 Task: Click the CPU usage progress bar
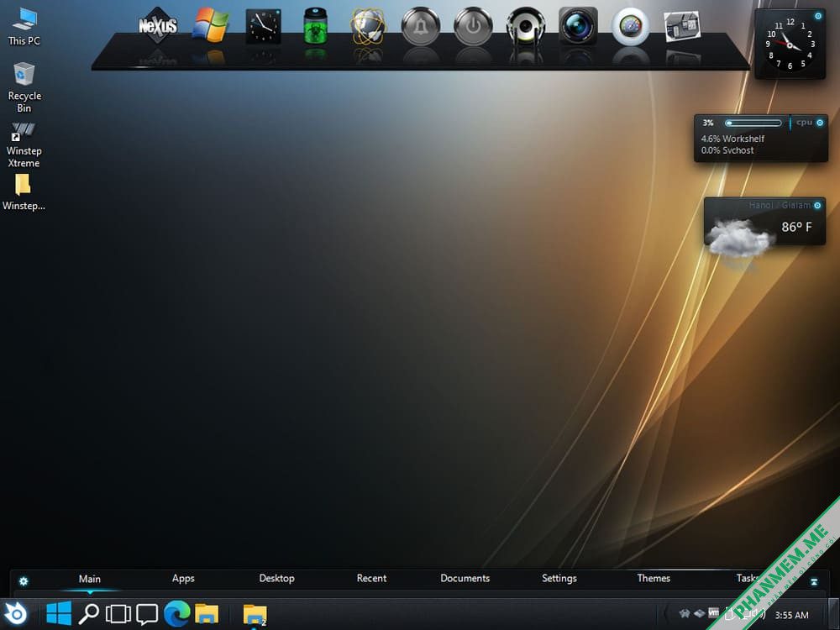753,123
